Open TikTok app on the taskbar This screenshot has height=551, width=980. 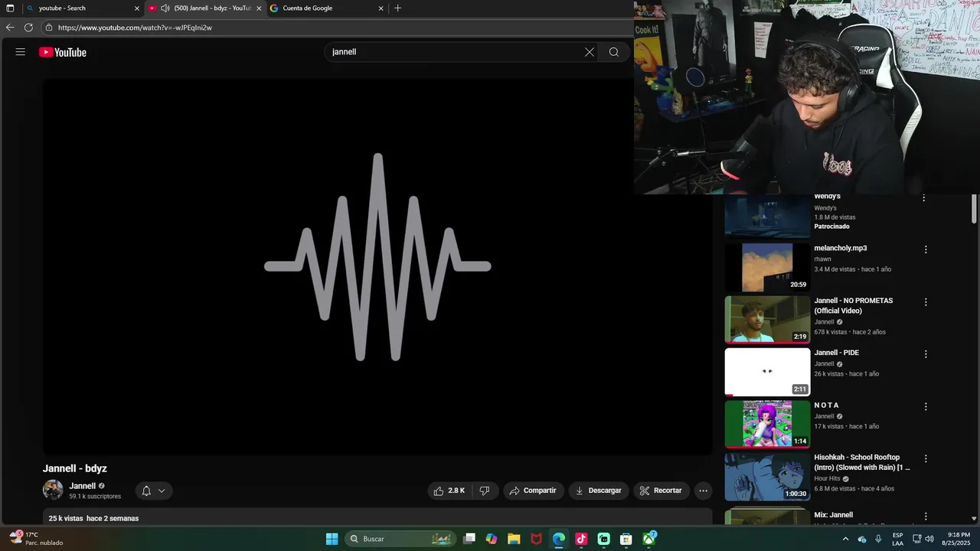click(581, 539)
